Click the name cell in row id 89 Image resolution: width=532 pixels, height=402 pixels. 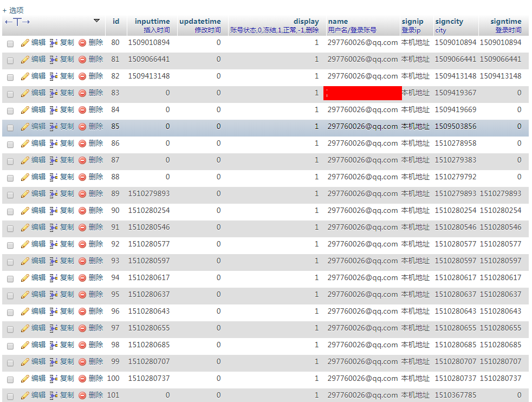(362, 194)
